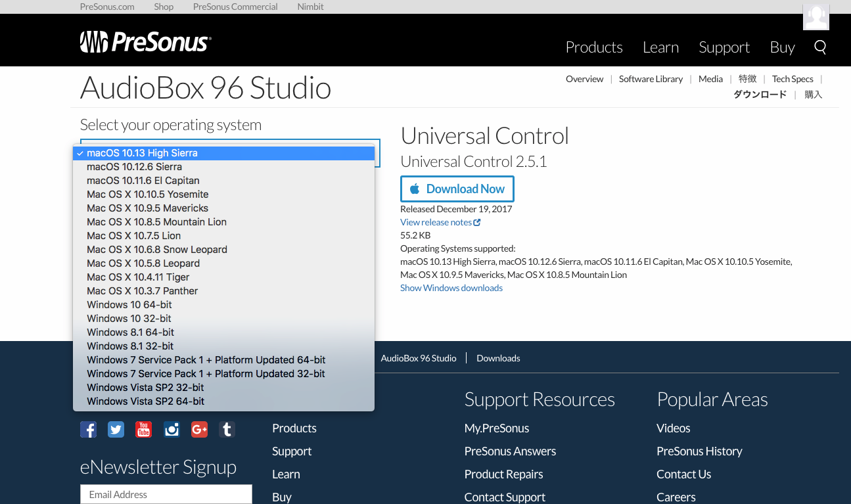Choose Mac OS X 10.5.8 Leopard option
This screenshot has width=851, height=504.
tap(224, 263)
